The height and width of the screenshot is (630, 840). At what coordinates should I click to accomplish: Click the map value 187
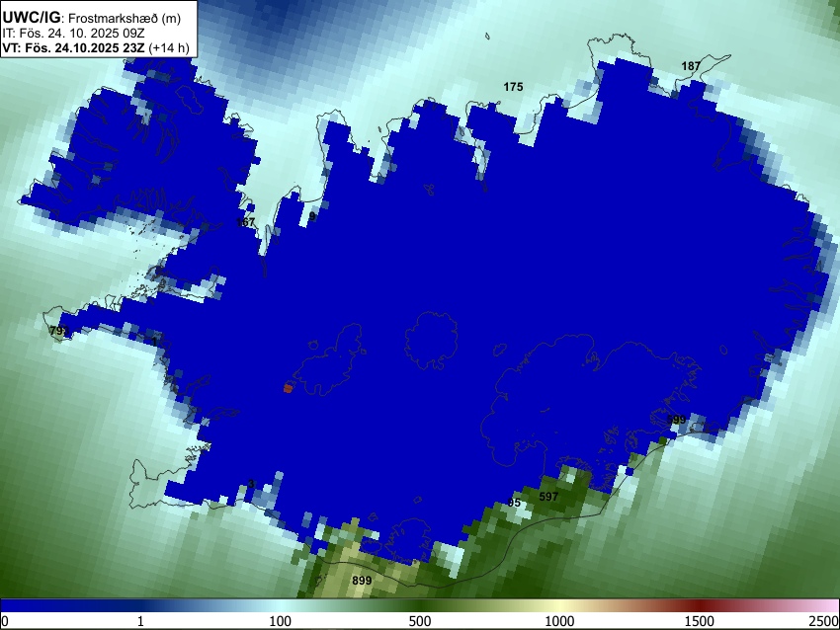pos(691,66)
